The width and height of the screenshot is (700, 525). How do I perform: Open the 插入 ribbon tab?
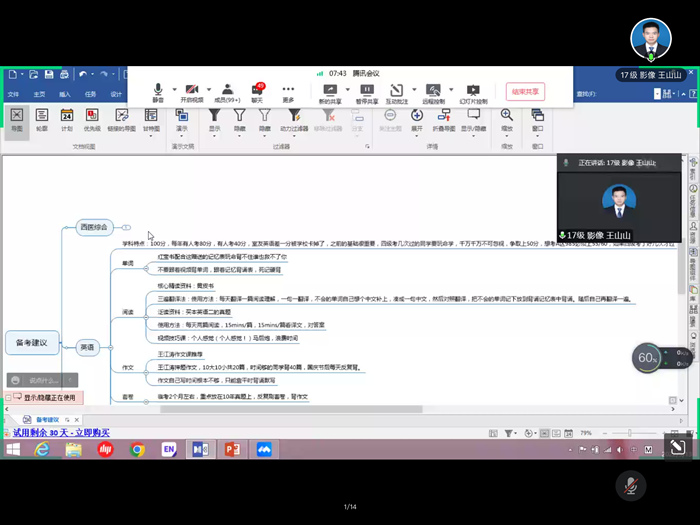coord(67,94)
